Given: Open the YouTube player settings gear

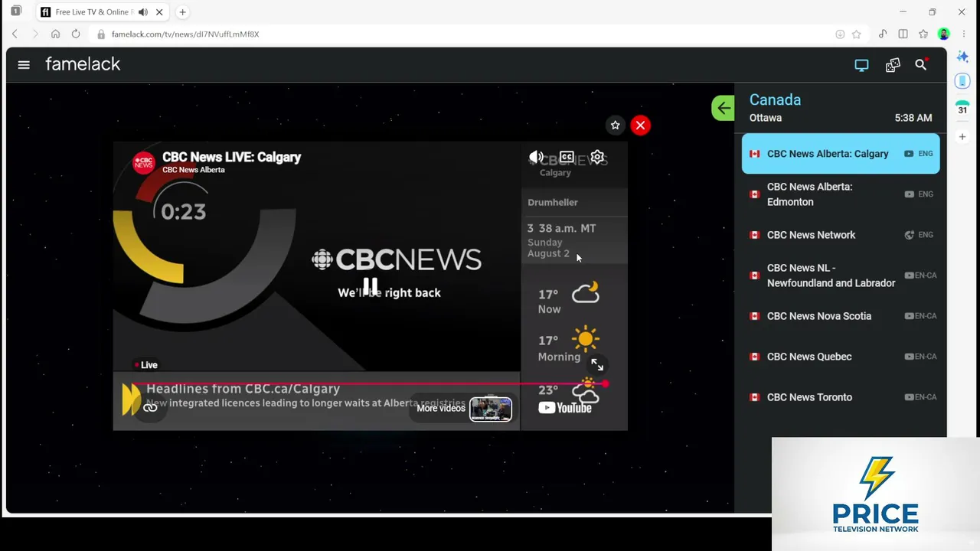Looking at the screenshot, I should click(x=597, y=157).
